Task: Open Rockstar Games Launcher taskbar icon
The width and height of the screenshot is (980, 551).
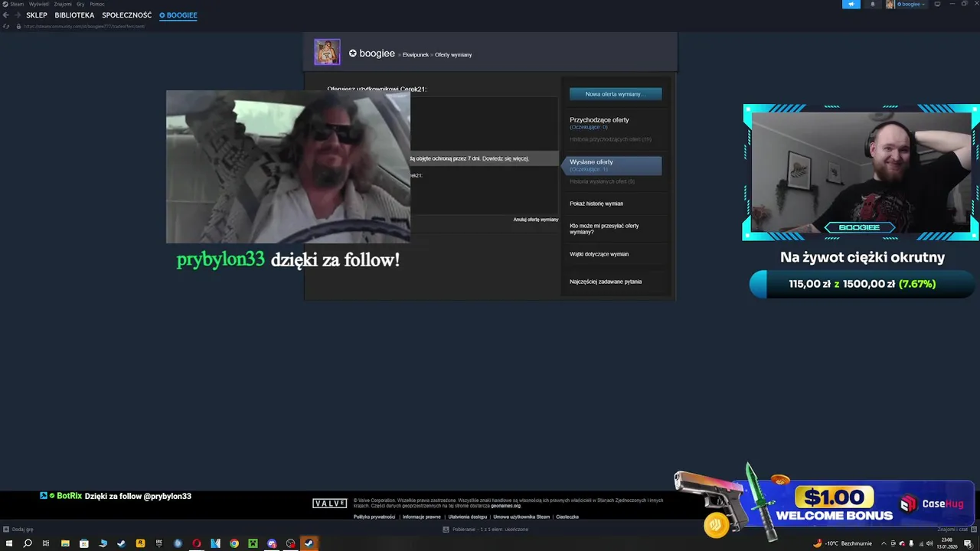Action: click(140, 543)
